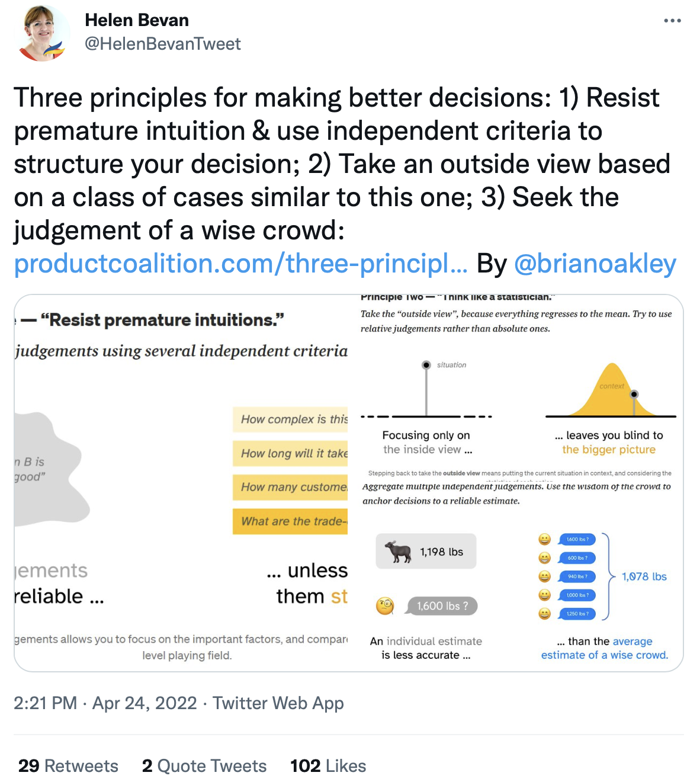Screen dimensions: 700x782
Task: Click the monocle emoji beside 1,600 lbs
Action: point(385,606)
